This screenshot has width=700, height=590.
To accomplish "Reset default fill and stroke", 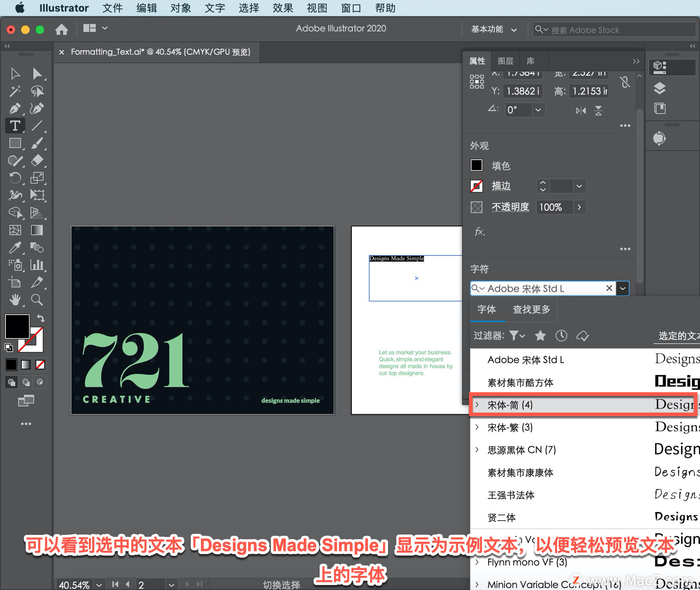I will (8, 348).
